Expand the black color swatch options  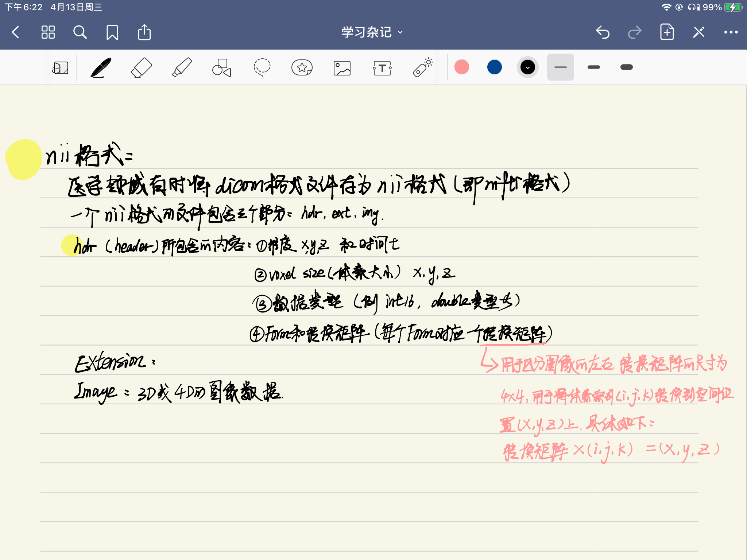527,67
